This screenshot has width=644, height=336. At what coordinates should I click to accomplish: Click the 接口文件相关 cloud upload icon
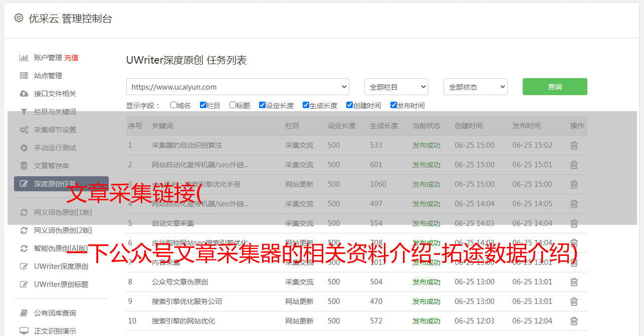point(24,94)
